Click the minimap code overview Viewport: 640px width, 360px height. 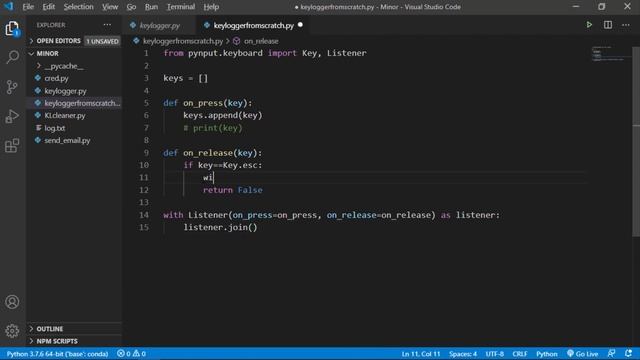[x=609, y=54]
